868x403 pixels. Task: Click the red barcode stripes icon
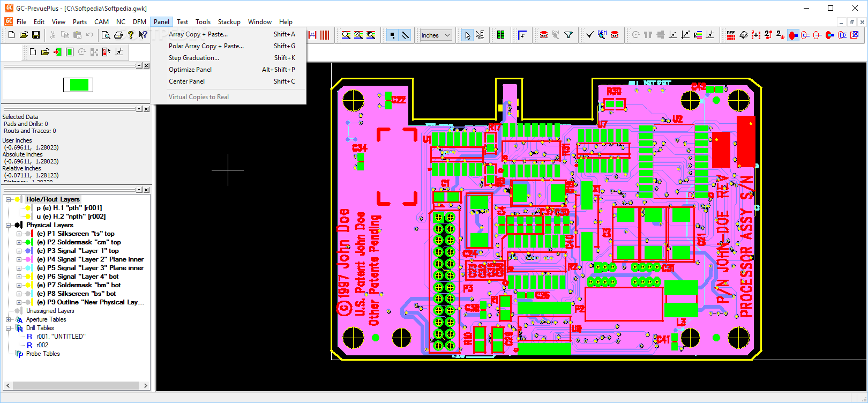(x=325, y=35)
